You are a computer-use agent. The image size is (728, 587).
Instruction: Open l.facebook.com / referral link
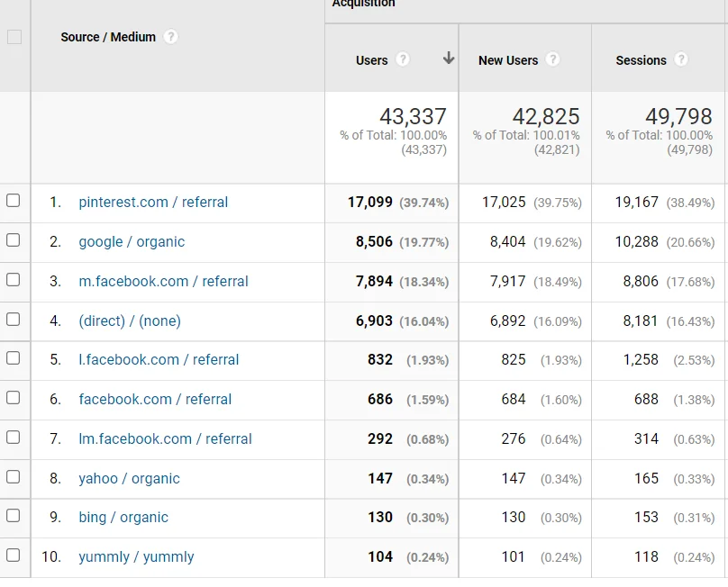[159, 359]
